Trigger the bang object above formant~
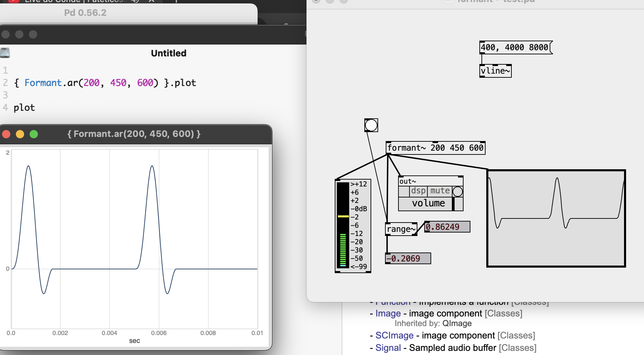Screen dimensions: 644x355 click(371, 125)
